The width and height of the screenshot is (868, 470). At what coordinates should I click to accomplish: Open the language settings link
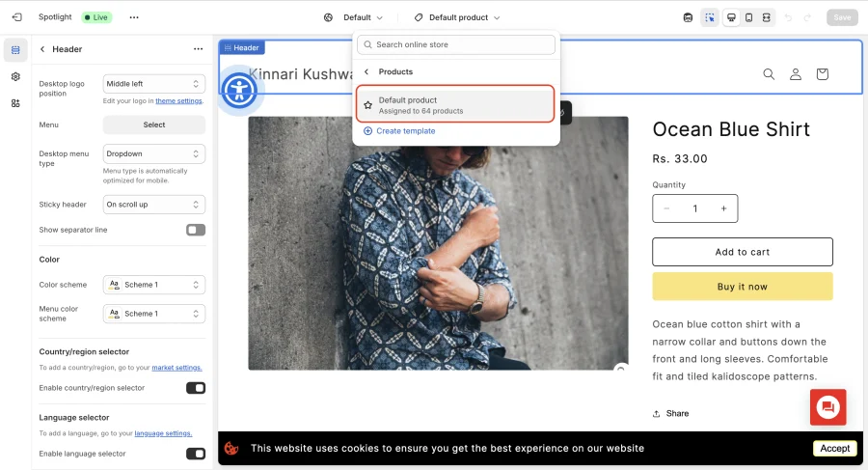coord(163,433)
